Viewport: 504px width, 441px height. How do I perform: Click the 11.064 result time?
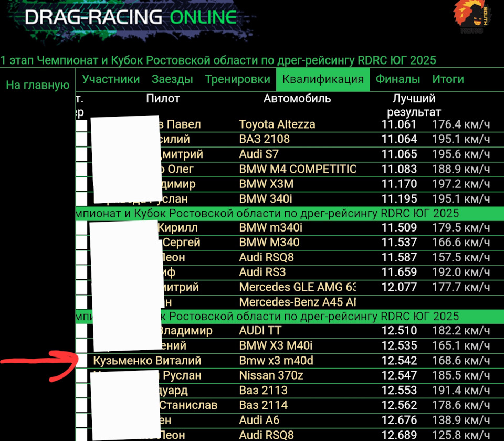(x=399, y=139)
